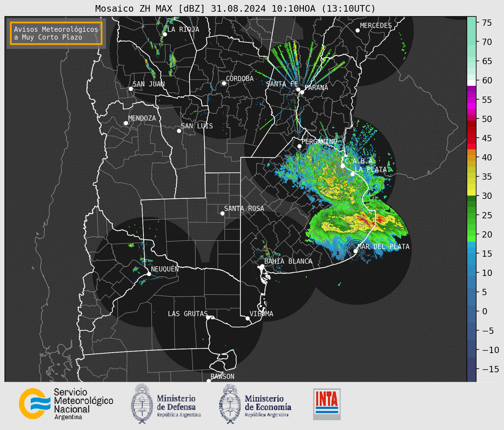504x430 pixels.
Task: Click the 0 tick label on the scale
Action: pos(484,311)
